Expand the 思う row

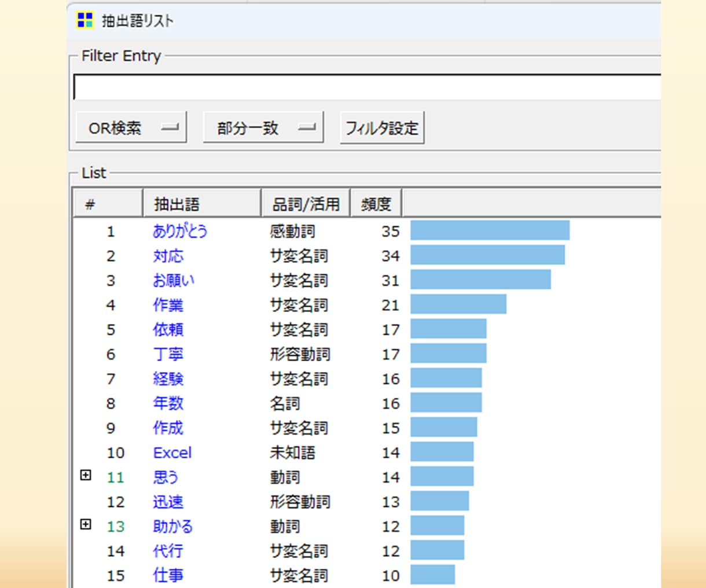click(86, 475)
